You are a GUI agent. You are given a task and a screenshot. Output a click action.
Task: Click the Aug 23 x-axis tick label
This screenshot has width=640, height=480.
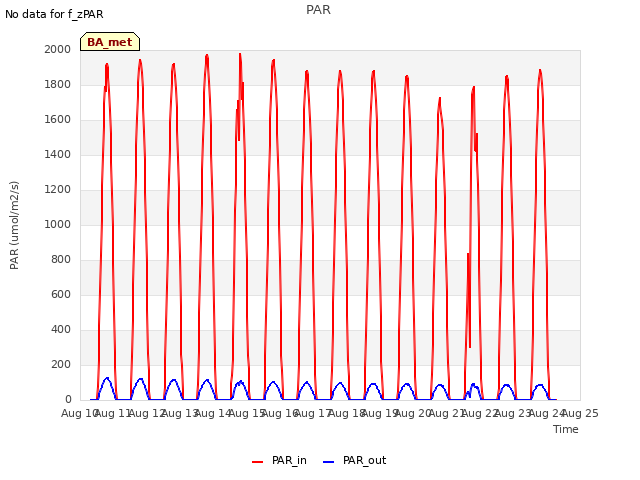(513, 413)
